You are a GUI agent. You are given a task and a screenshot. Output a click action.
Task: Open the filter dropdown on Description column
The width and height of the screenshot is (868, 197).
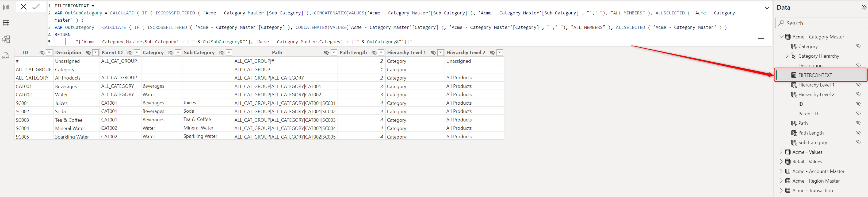point(96,53)
